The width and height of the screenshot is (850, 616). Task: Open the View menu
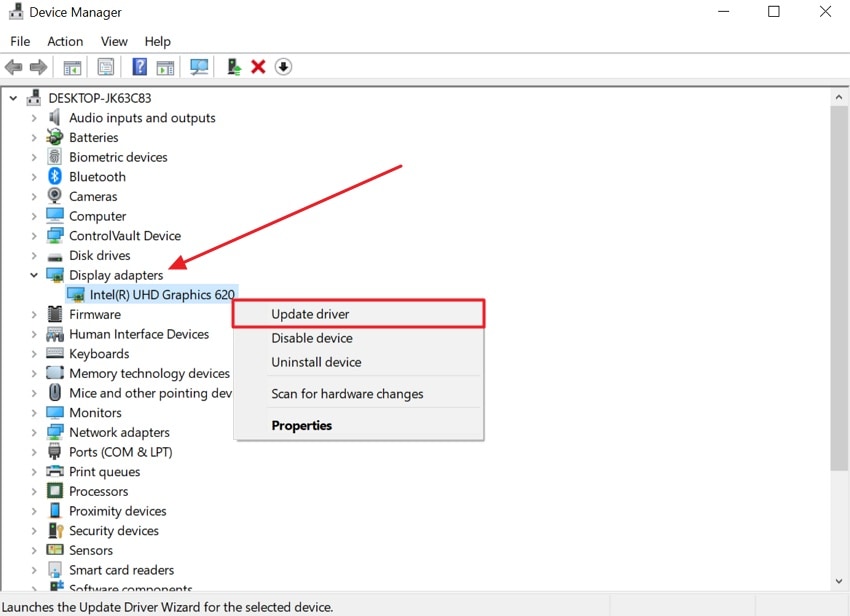pos(114,41)
